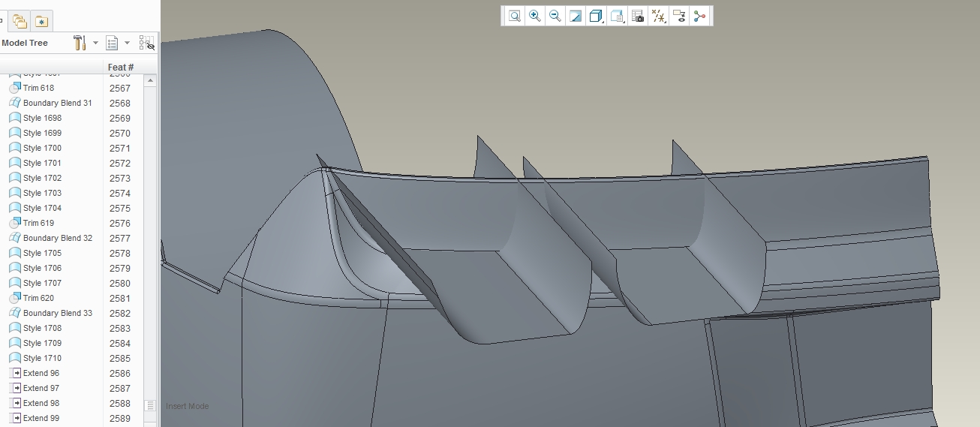Viewport: 980px width, 427px height.
Task: Click feature number 2582
Action: [120, 314]
